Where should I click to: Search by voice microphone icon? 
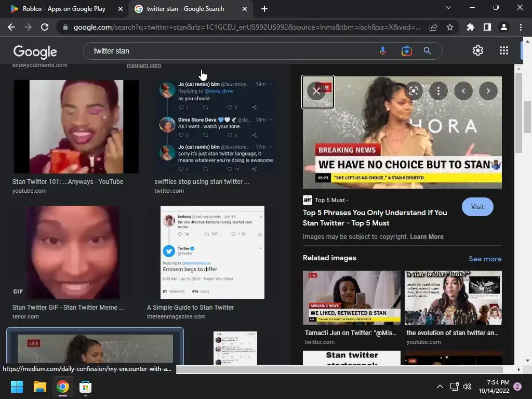pos(383,51)
